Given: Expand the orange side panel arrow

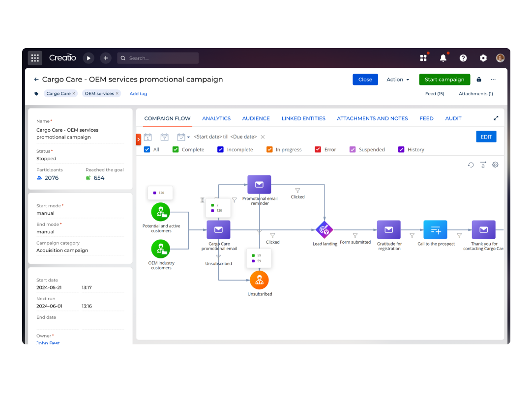Looking at the screenshot, I should click(139, 140).
